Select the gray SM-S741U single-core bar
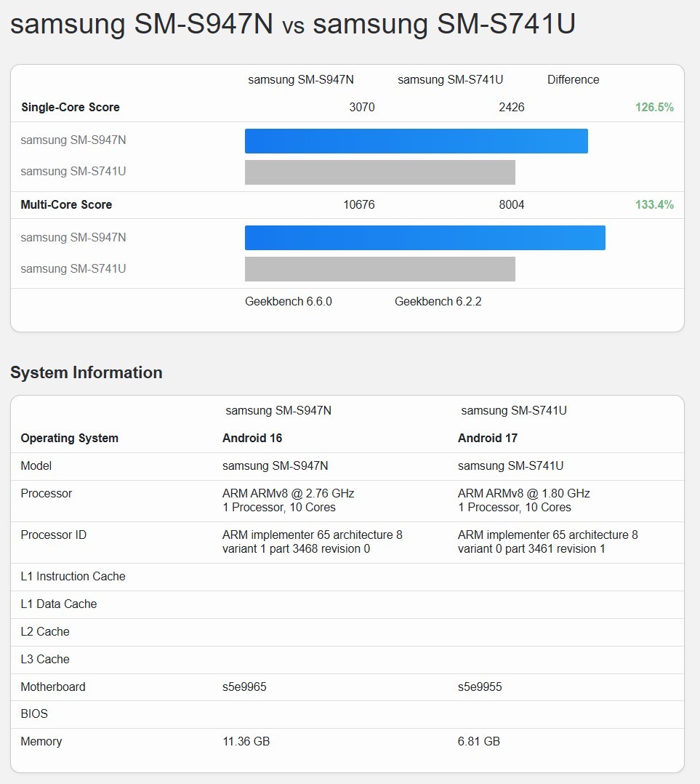Viewport: 700px width, 784px height. (379, 172)
